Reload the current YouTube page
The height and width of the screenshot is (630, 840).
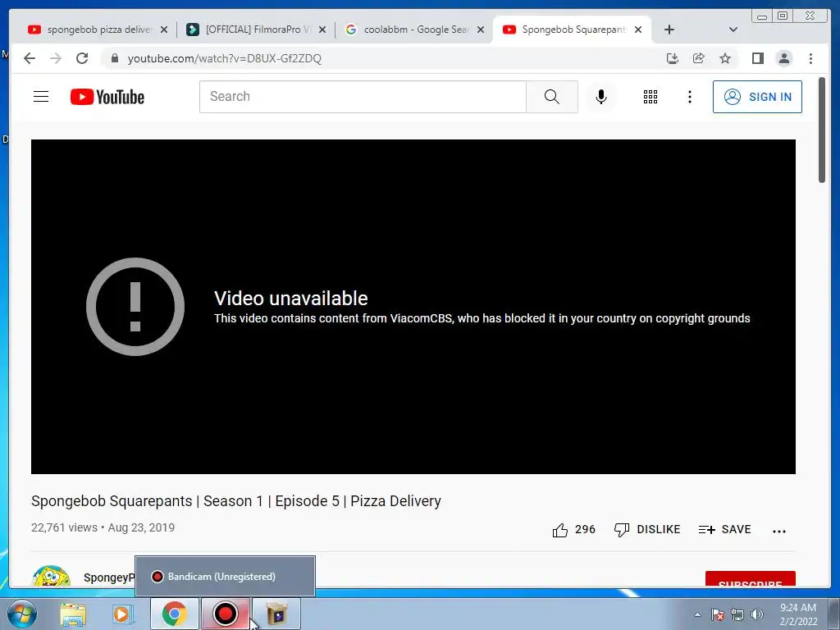pos(82,58)
